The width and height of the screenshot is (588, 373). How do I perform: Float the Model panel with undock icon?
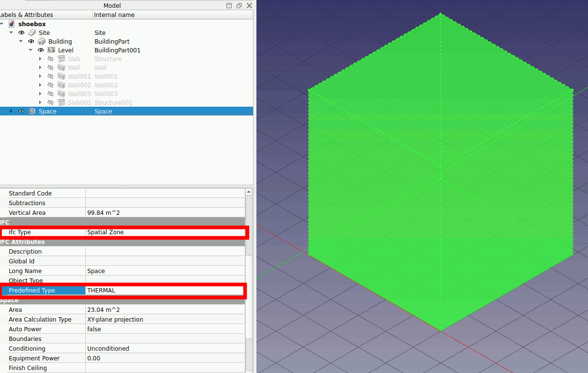(239, 5)
